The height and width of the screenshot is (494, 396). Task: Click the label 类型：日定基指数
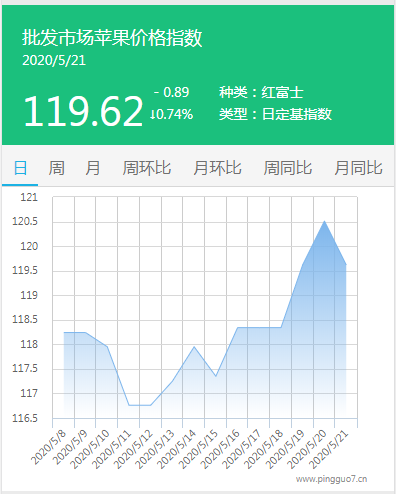275,114
